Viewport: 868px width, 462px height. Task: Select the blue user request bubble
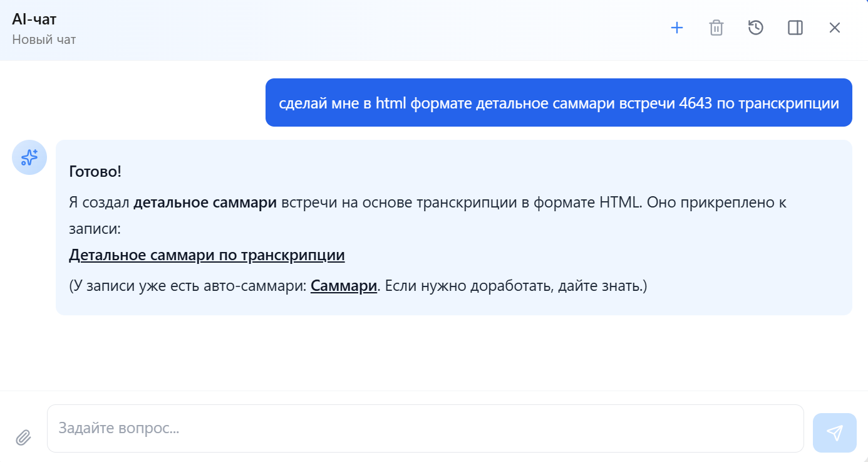click(x=559, y=102)
